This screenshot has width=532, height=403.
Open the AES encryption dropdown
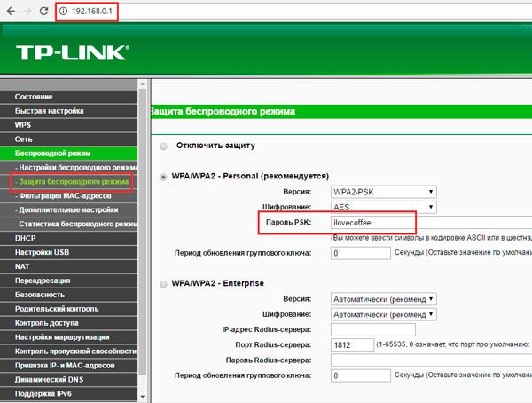pos(382,207)
